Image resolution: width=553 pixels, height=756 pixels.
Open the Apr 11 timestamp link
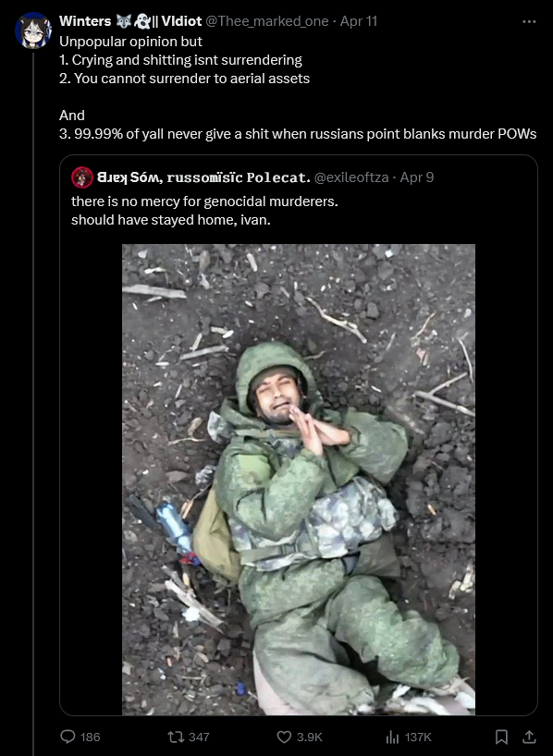[x=359, y=21]
